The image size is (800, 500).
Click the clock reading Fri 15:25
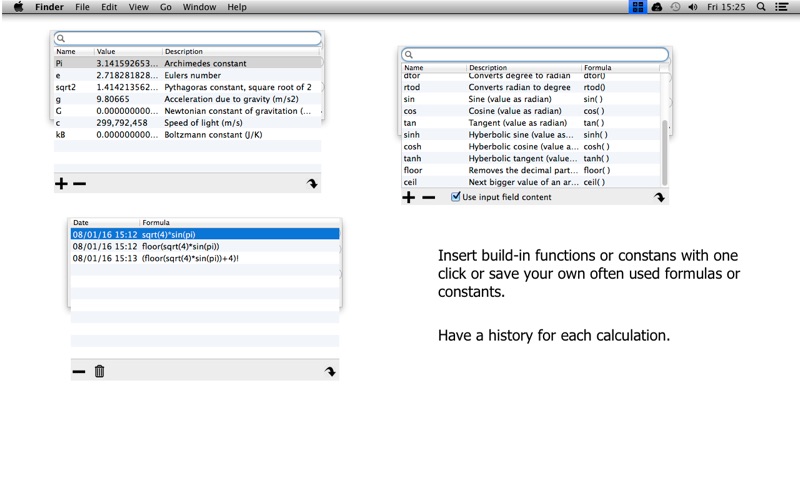pos(726,7)
